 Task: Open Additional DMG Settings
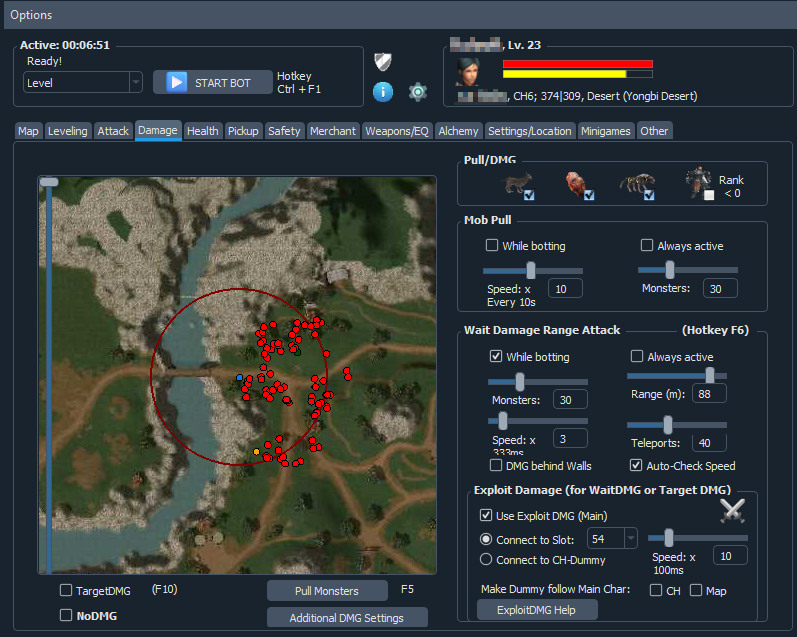[x=347, y=617]
